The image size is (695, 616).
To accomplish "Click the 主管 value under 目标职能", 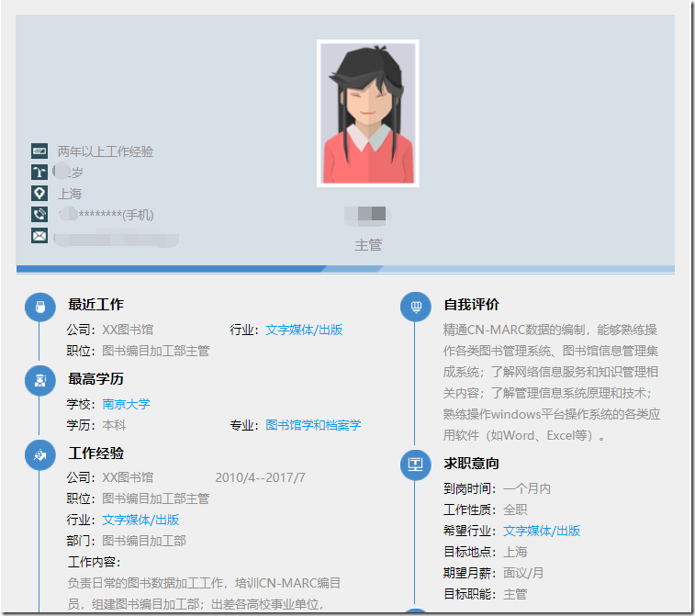I will tap(515, 594).
